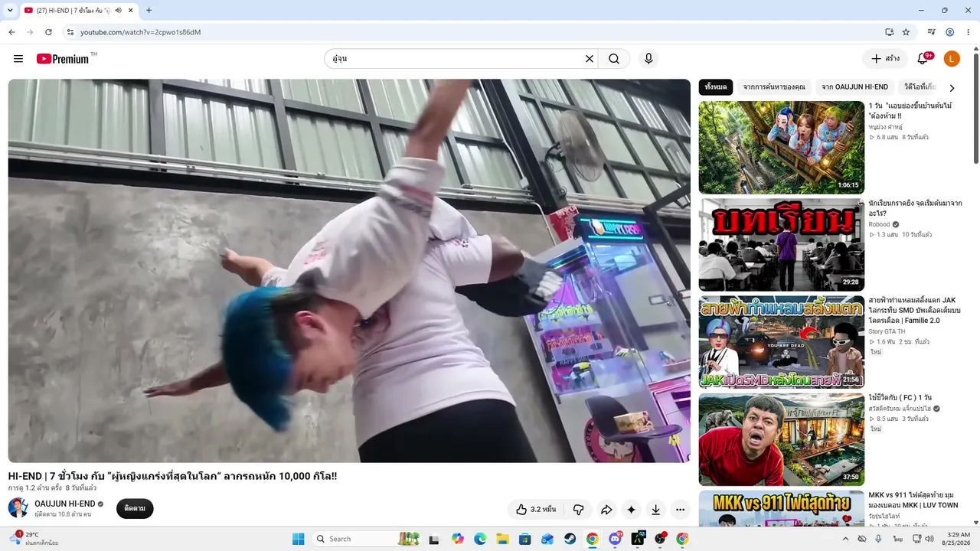
Task: Open the OAUJUN HI-END channel name link
Action: coord(65,504)
